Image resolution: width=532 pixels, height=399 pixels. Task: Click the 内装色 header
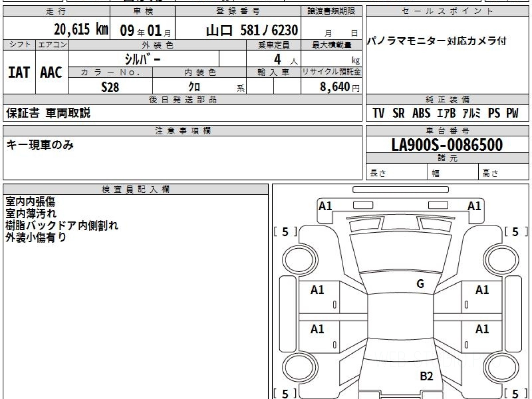tap(199, 72)
